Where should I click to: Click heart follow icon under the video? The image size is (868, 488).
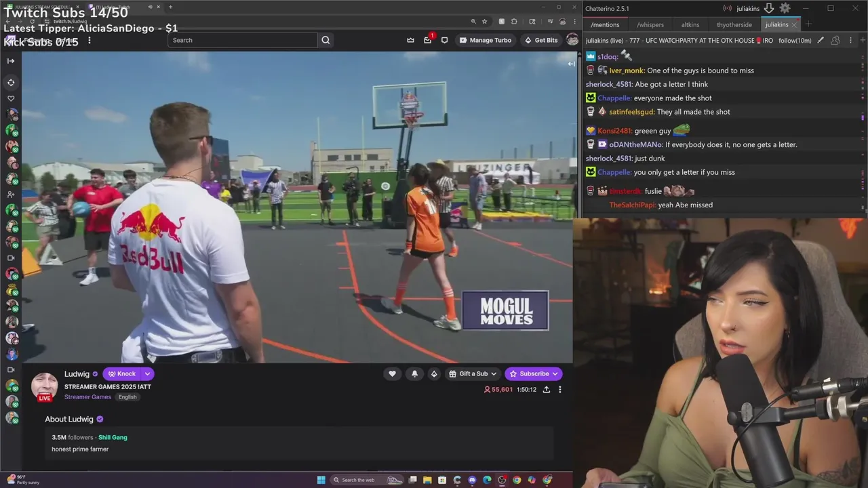coord(392,373)
